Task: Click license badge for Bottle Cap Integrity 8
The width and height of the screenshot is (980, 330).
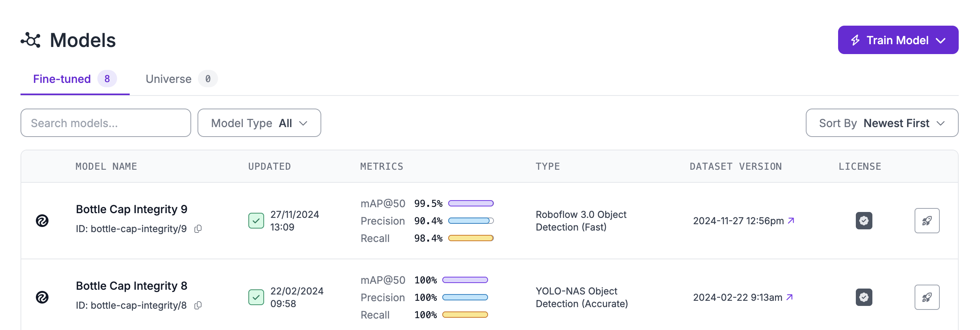Action: coord(864,297)
